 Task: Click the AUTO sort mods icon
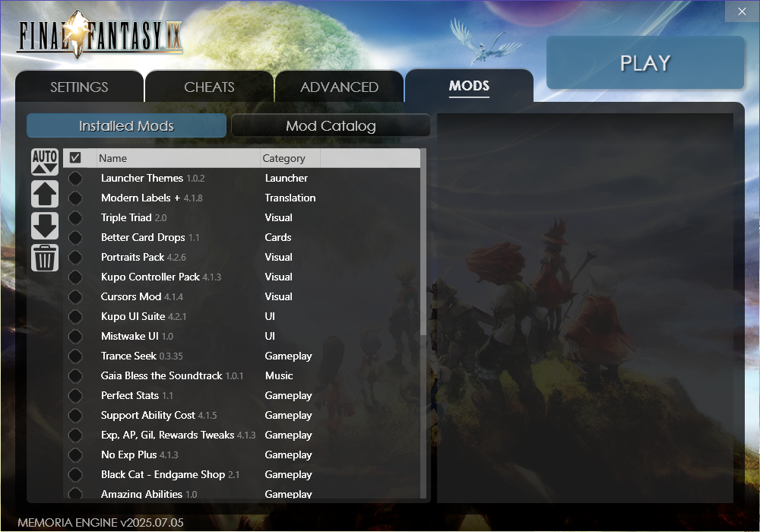[x=45, y=162]
